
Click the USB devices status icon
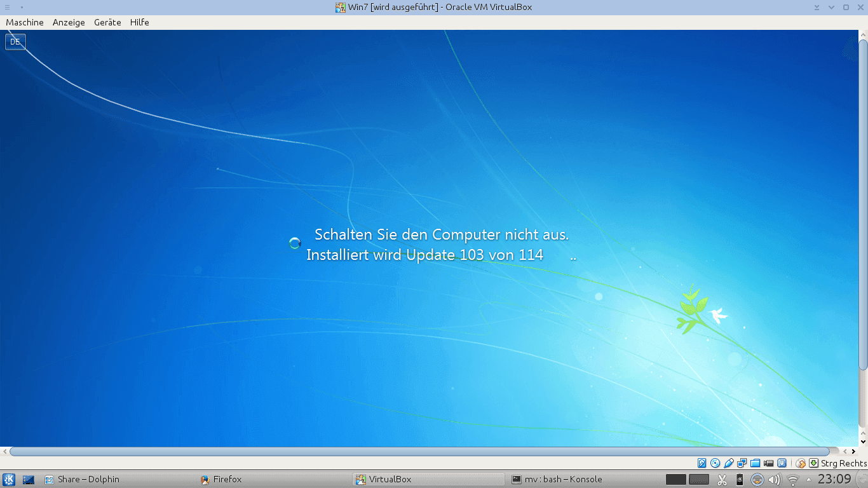click(x=729, y=463)
